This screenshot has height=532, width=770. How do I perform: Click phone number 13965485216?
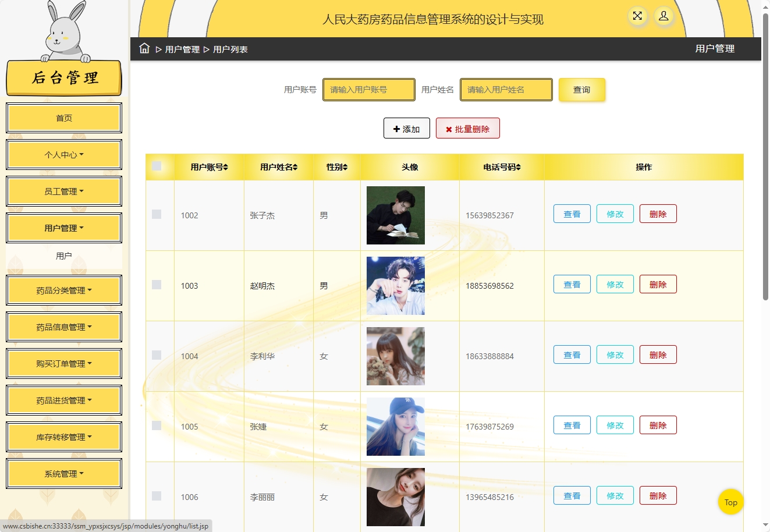pos(489,497)
